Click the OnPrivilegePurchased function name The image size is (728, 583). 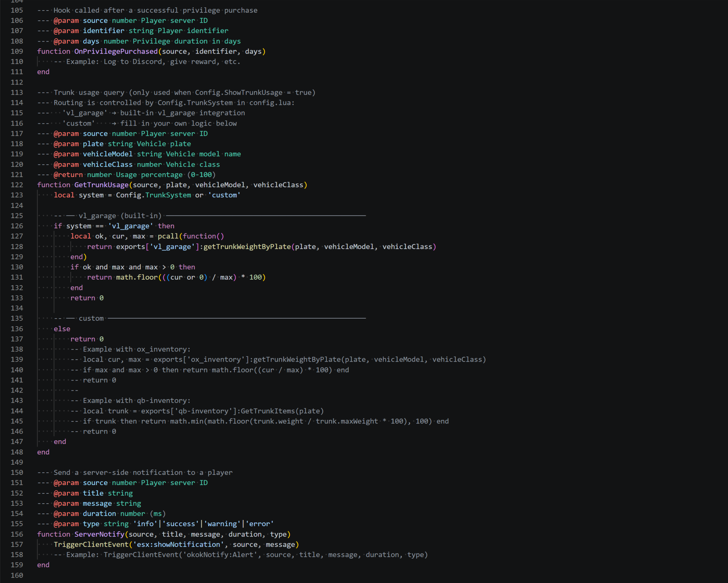coord(116,51)
